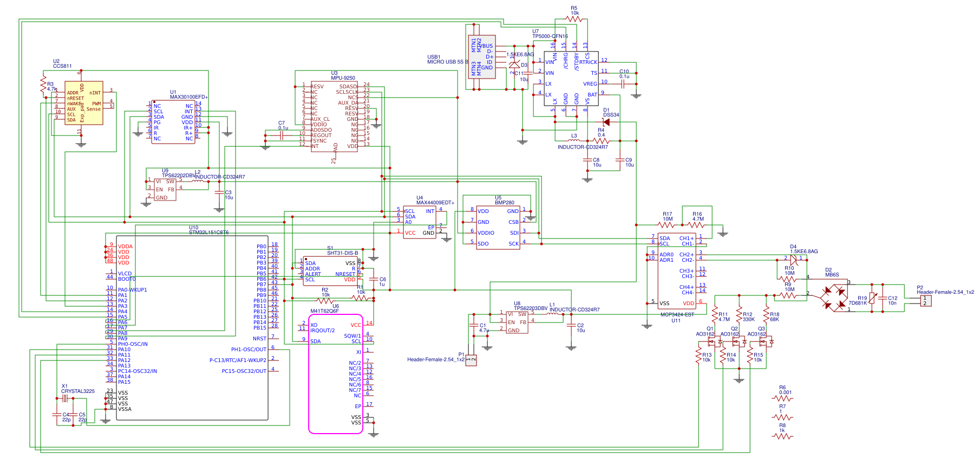
Task: Select capacitor C10 0.1u
Action: pyautogui.click(x=624, y=84)
